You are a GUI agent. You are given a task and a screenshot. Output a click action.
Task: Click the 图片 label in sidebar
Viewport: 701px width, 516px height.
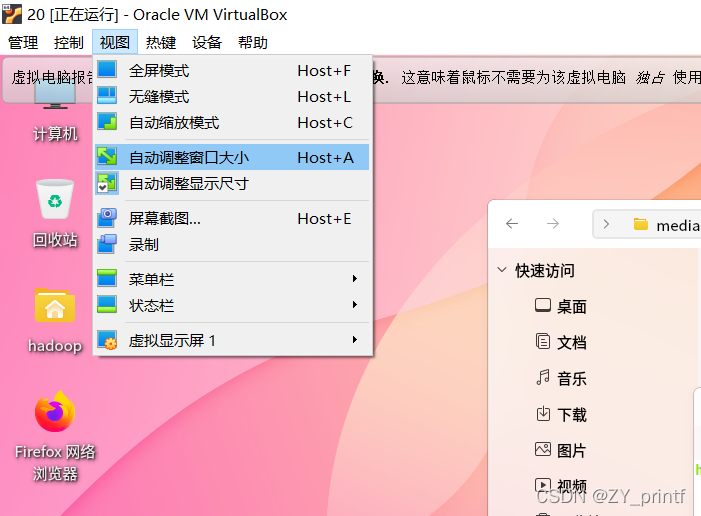572,450
